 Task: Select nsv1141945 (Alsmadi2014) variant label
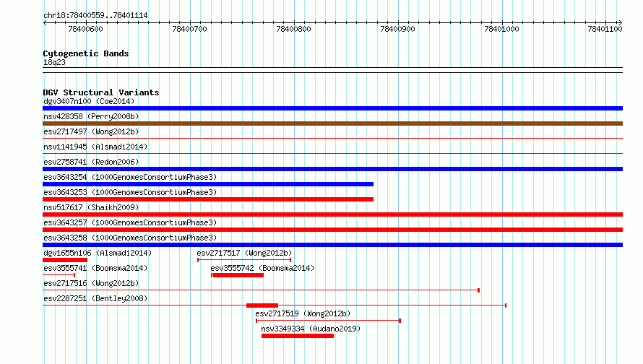tap(95, 147)
